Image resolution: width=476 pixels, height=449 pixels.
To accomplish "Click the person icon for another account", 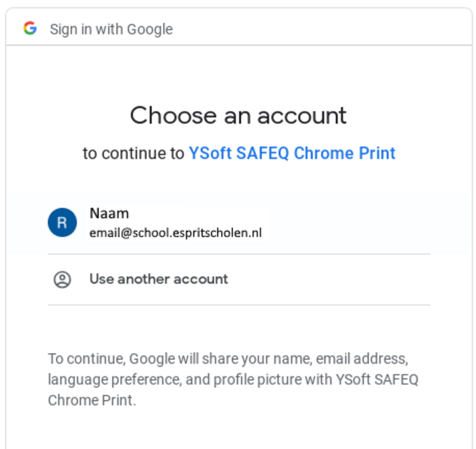I will [62, 279].
